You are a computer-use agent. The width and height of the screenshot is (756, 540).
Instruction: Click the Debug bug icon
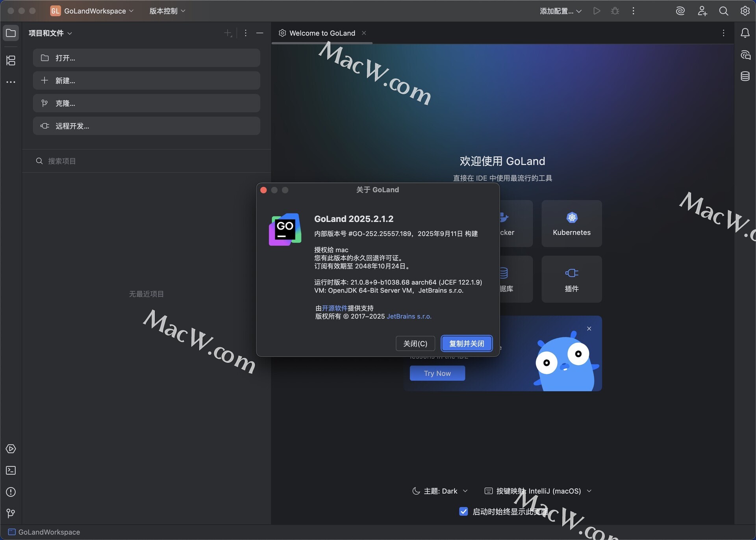pyautogui.click(x=615, y=11)
